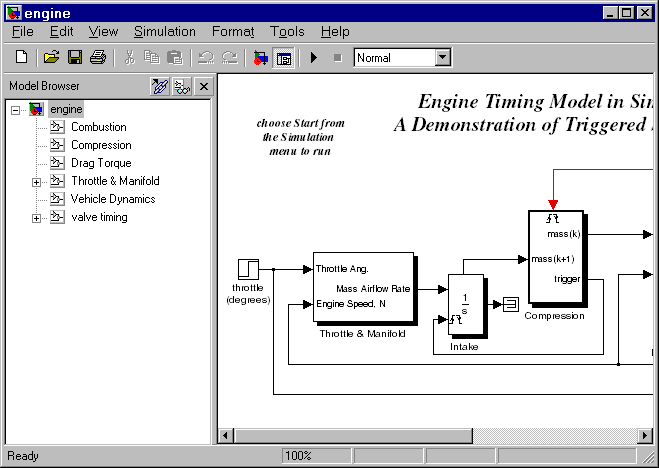Image resolution: width=659 pixels, height=468 pixels.
Task: Toggle look under masks in Model Browser
Action: click(181, 87)
